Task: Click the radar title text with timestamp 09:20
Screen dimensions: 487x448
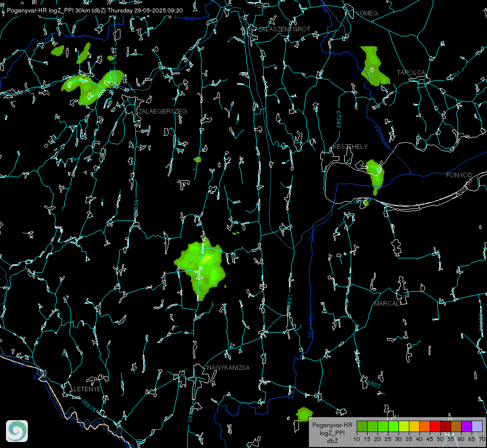Action: coord(95,10)
